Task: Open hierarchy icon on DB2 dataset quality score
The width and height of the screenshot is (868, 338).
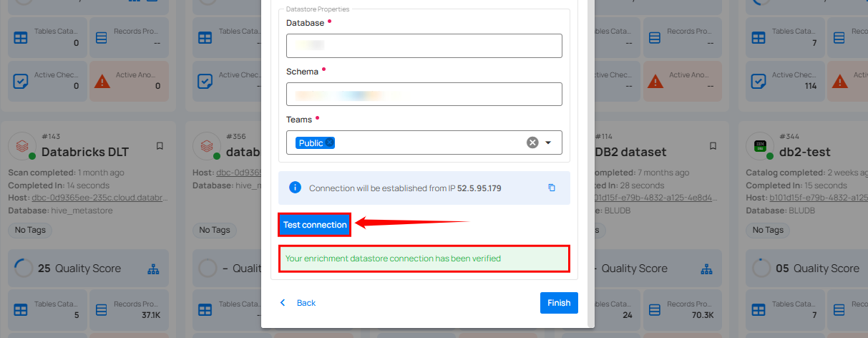Action: pos(707,269)
